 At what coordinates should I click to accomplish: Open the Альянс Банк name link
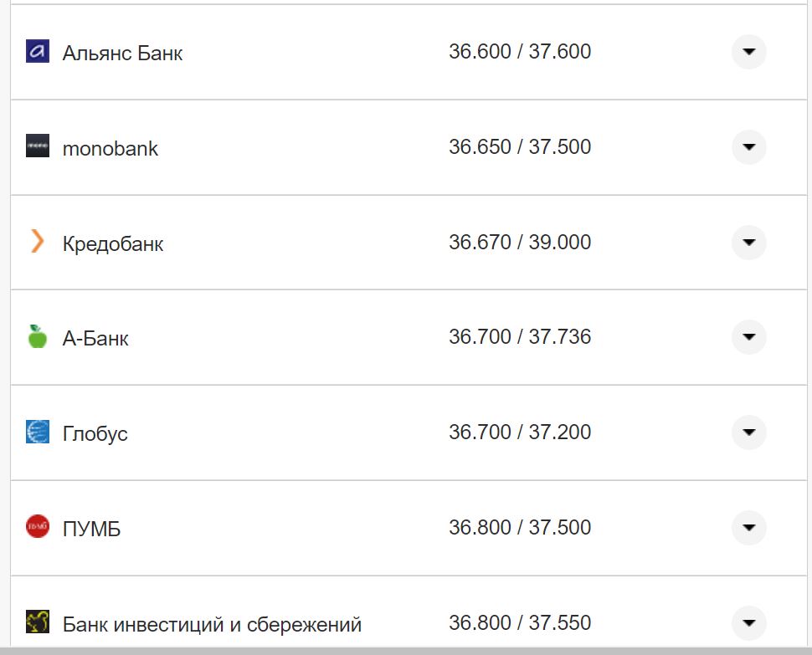122,53
